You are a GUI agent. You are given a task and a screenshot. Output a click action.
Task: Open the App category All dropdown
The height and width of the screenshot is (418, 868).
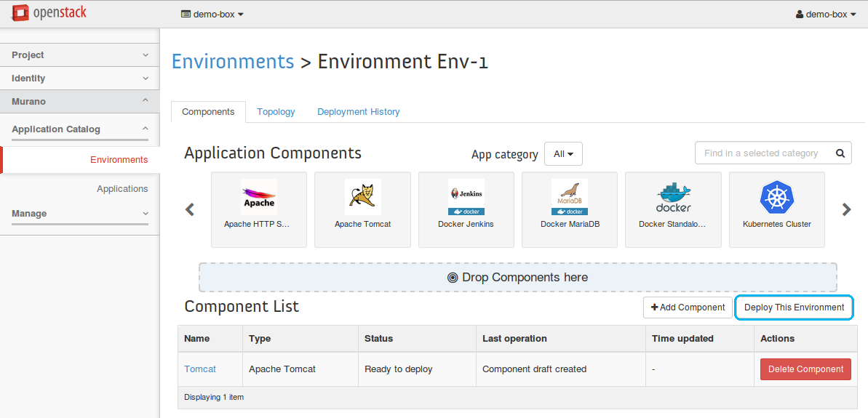pyautogui.click(x=563, y=154)
